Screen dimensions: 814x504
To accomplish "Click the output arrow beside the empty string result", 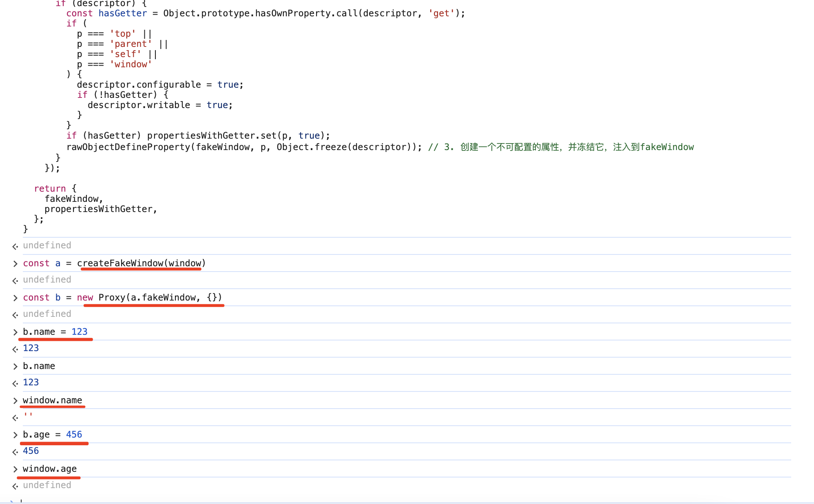I will click(x=15, y=418).
